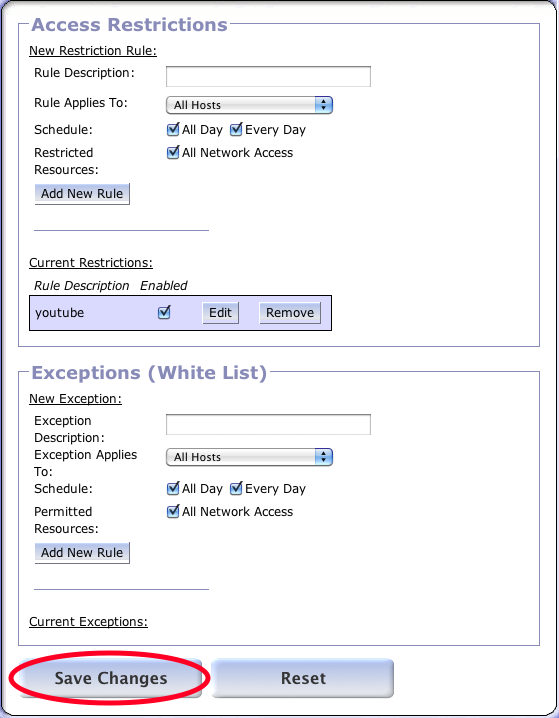Click the Save Changes button
This screenshot has width=559, height=718.
point(110,678)
